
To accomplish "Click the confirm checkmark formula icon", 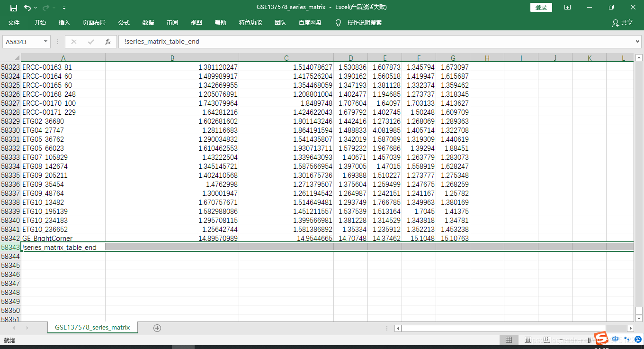I will pyautogui.click(x=91, y=42).
